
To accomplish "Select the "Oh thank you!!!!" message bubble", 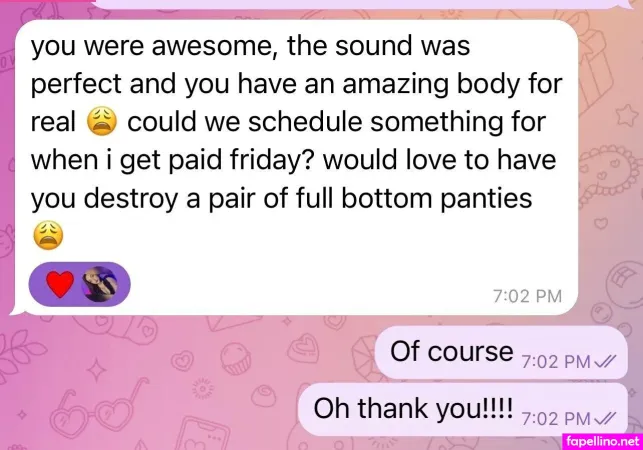I will (463, 409).
